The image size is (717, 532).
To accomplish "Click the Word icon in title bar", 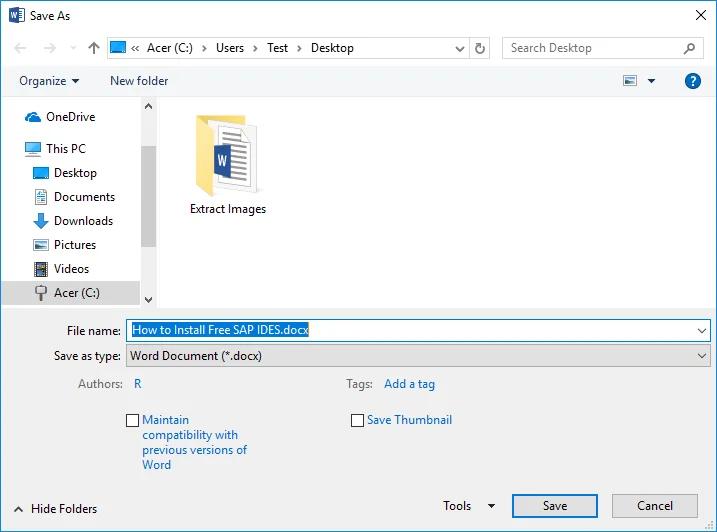I will (16, 16).
